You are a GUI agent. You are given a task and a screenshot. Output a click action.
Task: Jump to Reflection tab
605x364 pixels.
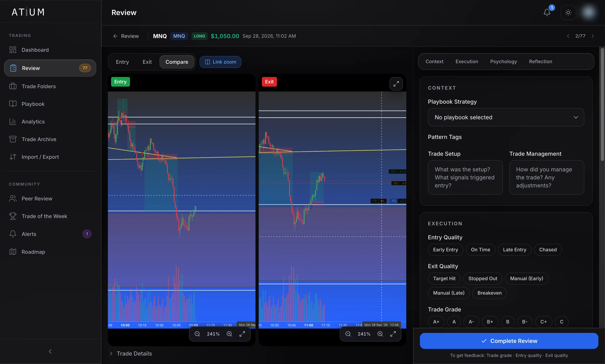coord(540,61)
